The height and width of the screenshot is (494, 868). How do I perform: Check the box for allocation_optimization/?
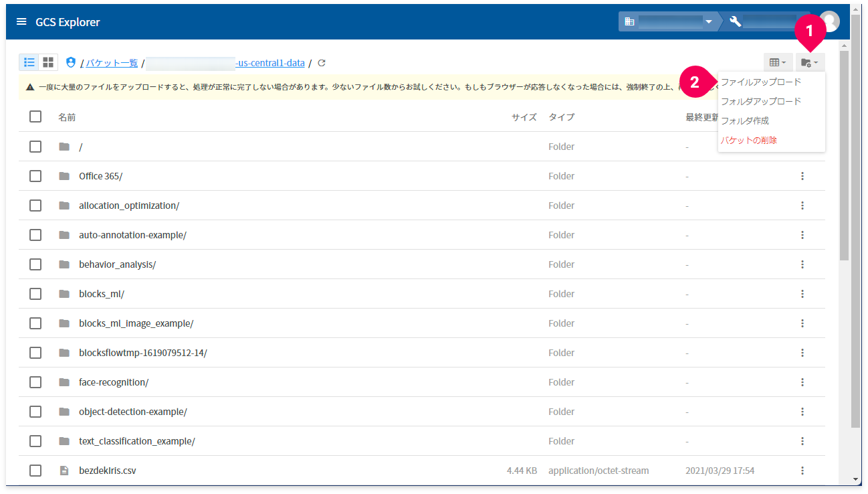[x=35, y=205]
